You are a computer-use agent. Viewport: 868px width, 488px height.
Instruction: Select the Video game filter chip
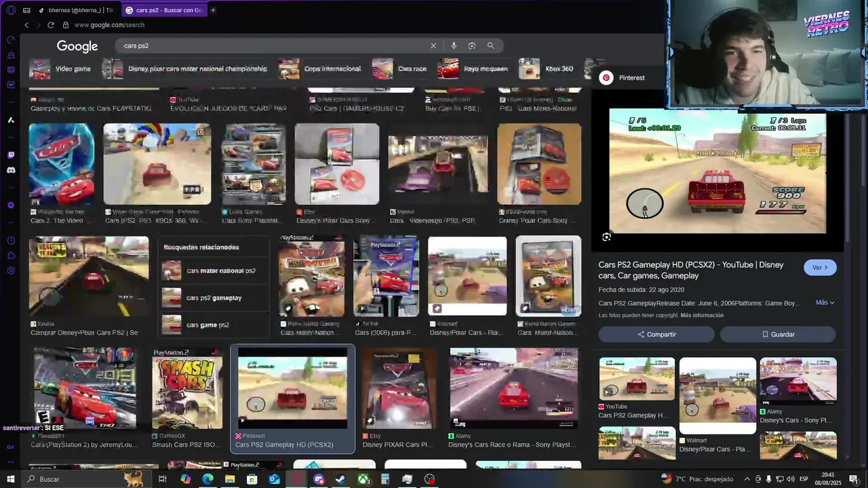[60, 68]
